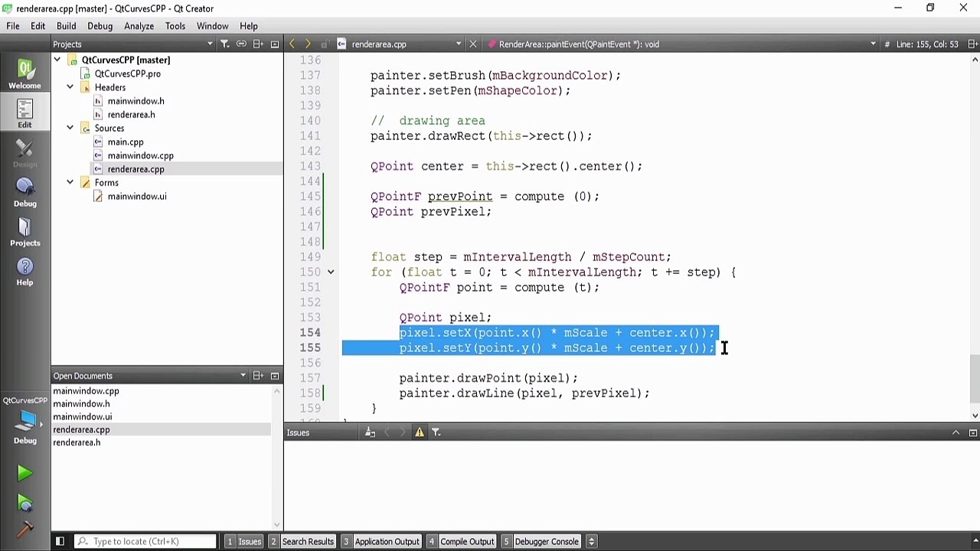Go forward in editor navigation history
The width and height of the screenshot is (980, 551).
tap(307, 44)
